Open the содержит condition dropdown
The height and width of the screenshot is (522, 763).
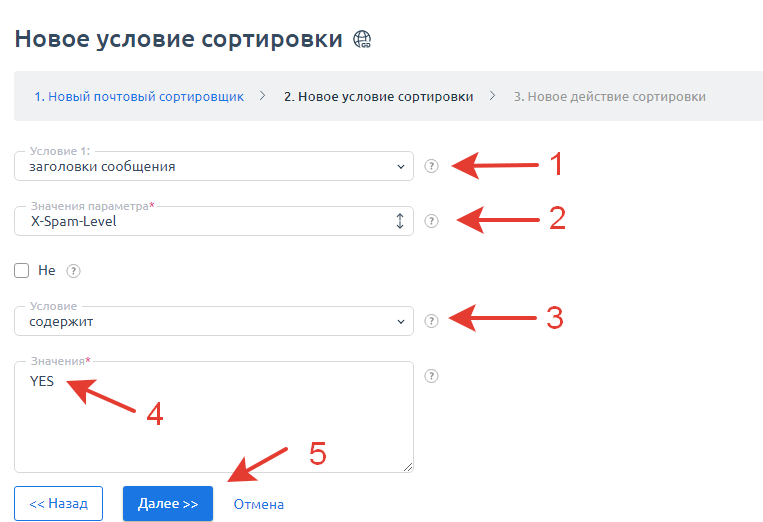(214, 321)
